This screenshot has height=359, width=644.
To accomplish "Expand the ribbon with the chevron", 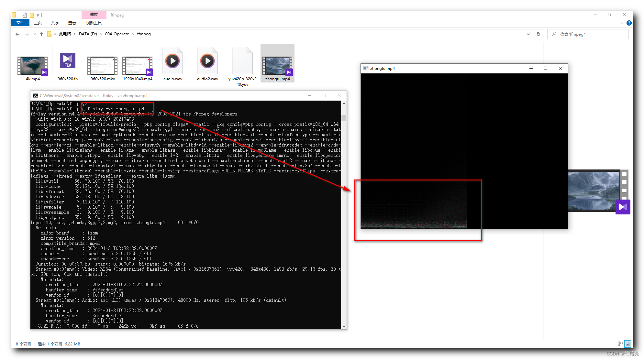I will 622,23.
